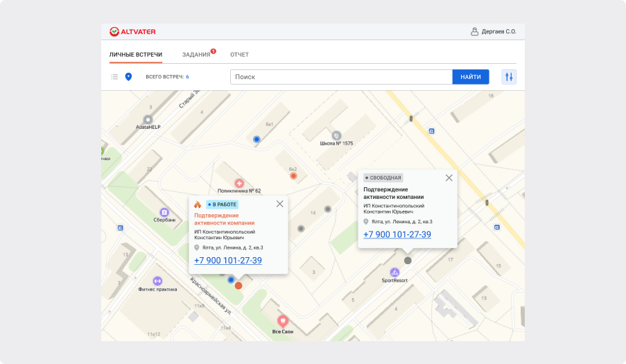The width and height of the screenshot is (626, 364).
Task: Open the black Подтверждение активности компании title
Action: pyautogui.click(x=394, y=193)
